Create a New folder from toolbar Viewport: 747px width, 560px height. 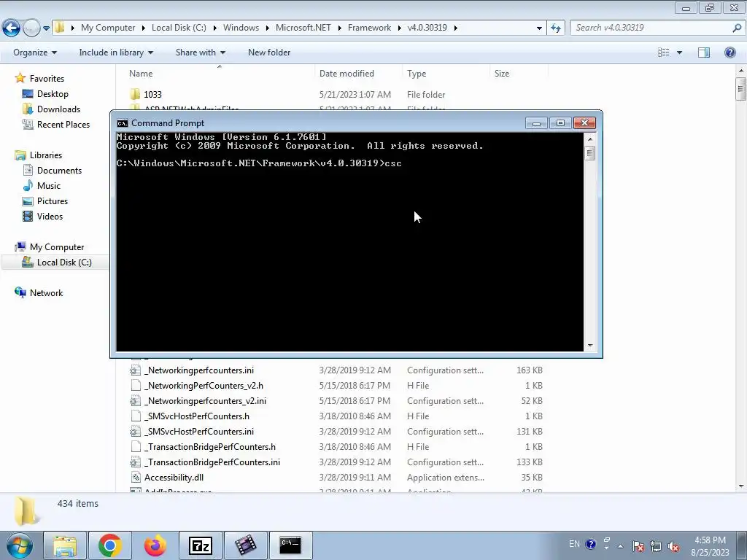tap(269, 52)
